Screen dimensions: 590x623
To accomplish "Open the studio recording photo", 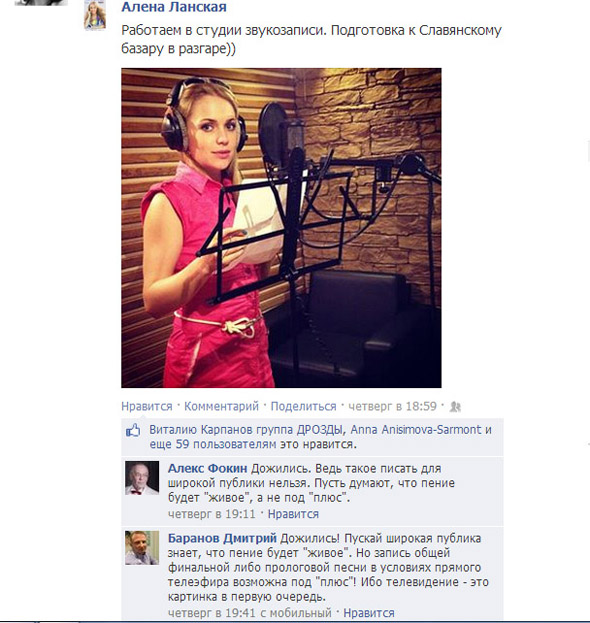I will pyautogui.click(x=281, y=228).
